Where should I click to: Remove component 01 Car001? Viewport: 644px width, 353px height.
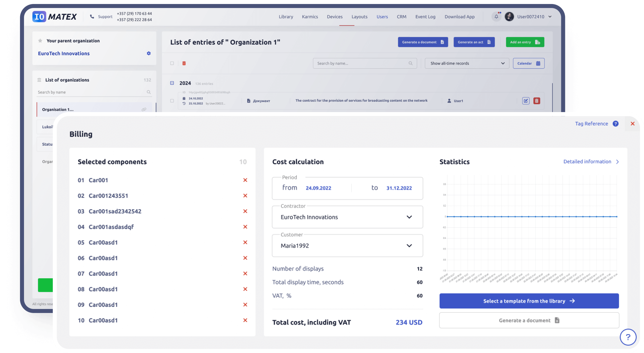pos(245,180)
